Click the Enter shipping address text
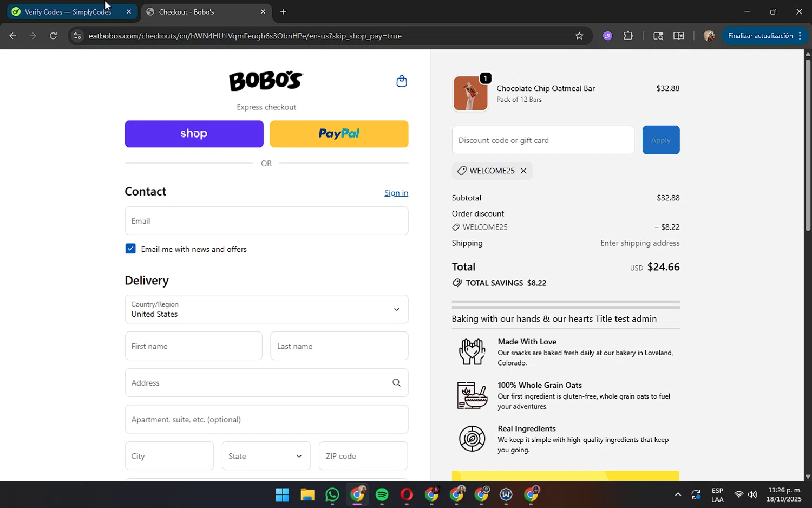 click(640, 243)
